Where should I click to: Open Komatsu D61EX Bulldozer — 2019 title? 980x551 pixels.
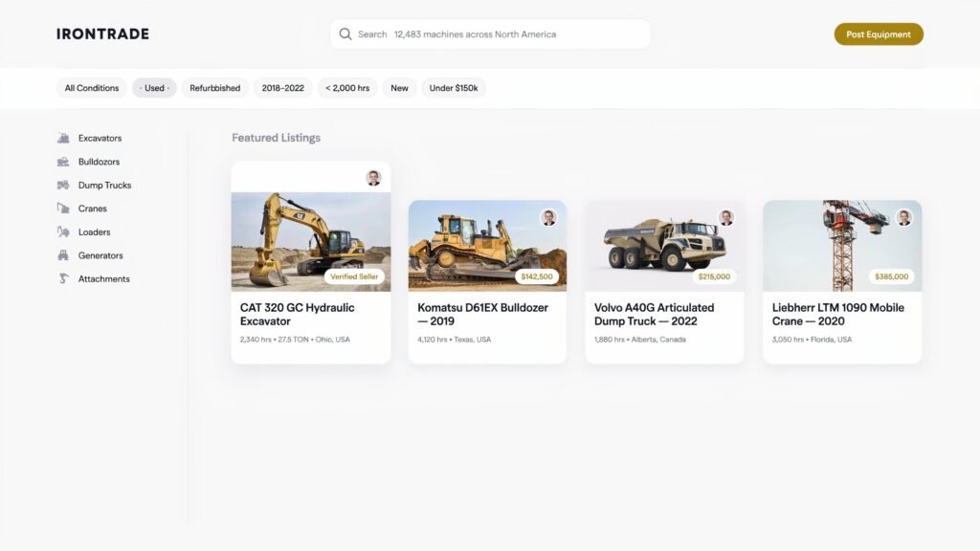482,314
